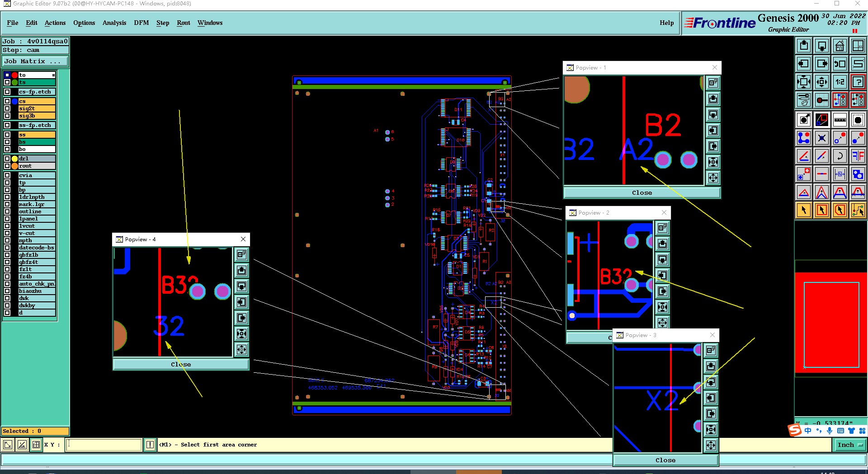Select the mirror tool with reversed F

click(x=858, y=156)
